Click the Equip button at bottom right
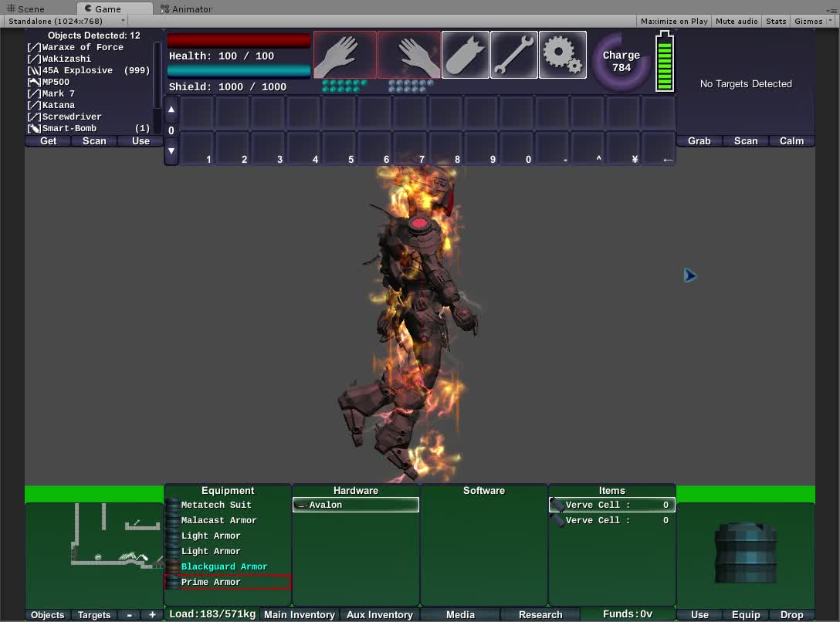Image resolution: width=840 pixels, height=622 pixels. click(x=745, y=615)
